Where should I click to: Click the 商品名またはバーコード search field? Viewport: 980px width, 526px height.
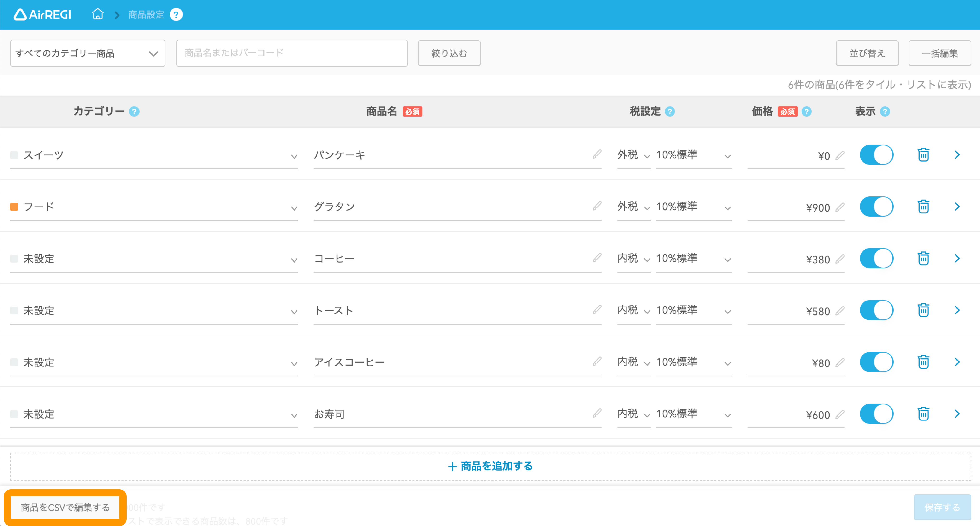292,53
